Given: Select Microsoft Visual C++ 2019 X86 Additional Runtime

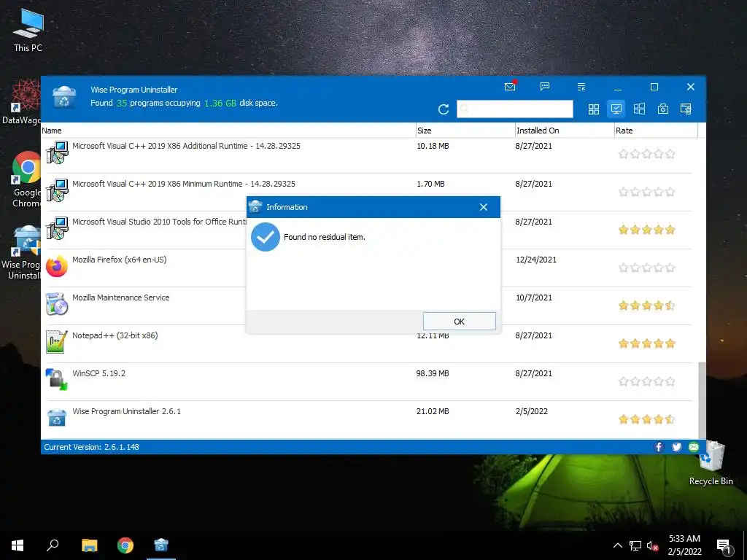Looking at the screenshot, I should pyautogui.click(x=368, y=155).
